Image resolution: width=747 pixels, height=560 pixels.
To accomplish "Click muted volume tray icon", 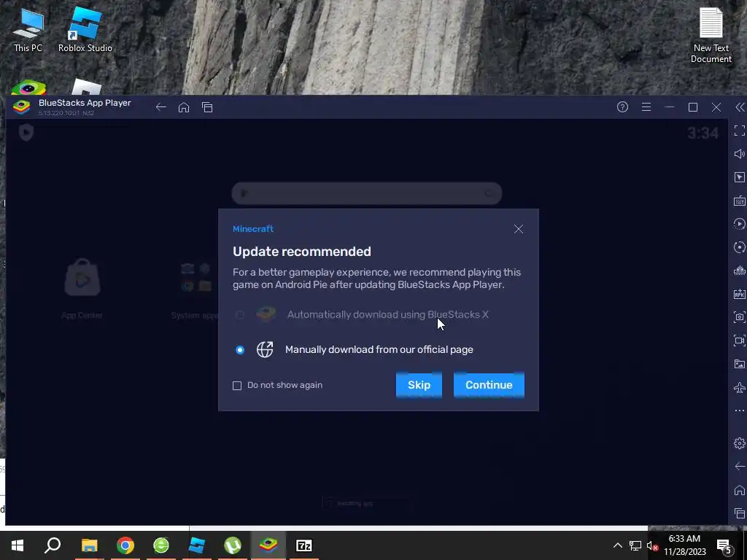I will click(652, 545).
